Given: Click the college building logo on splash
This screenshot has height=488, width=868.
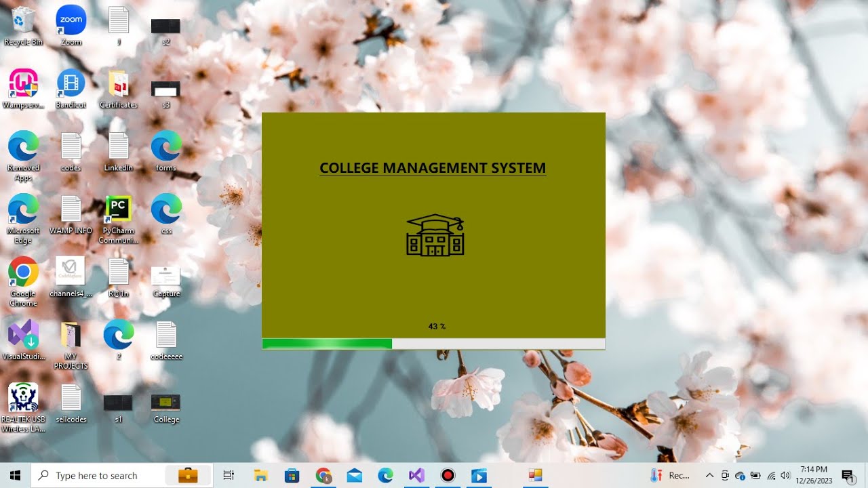Looking at the screenshot, I should (435, 235).
